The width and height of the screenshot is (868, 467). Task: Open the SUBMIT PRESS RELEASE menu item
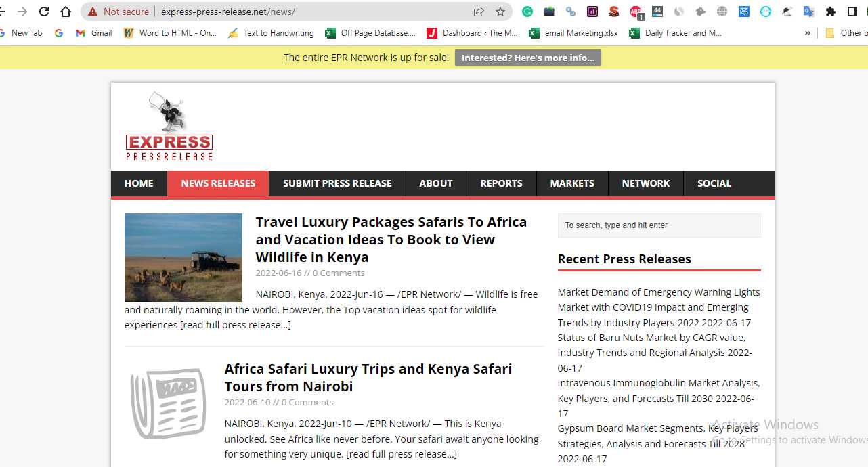(337, 183)
